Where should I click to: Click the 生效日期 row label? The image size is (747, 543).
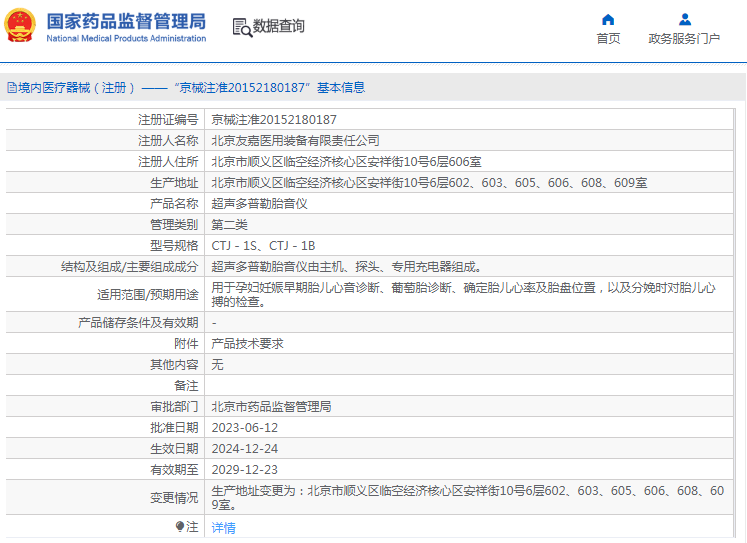(x=174, y=449)
